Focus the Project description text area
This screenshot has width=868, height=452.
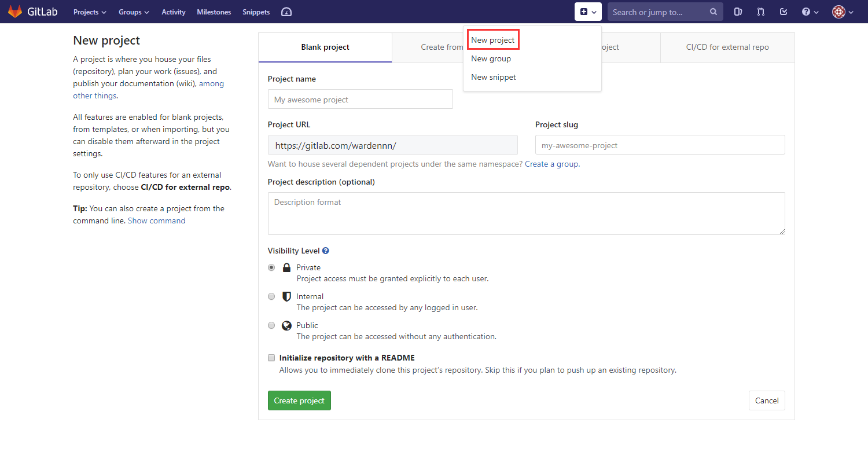pyautogui.click(x=527, y=214)
